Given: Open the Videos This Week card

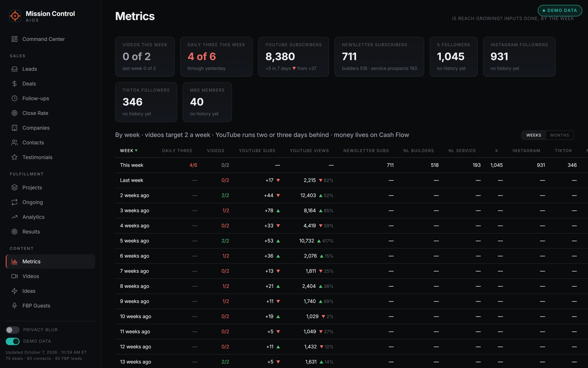Looking at the screenshot, I should point(145,57).
